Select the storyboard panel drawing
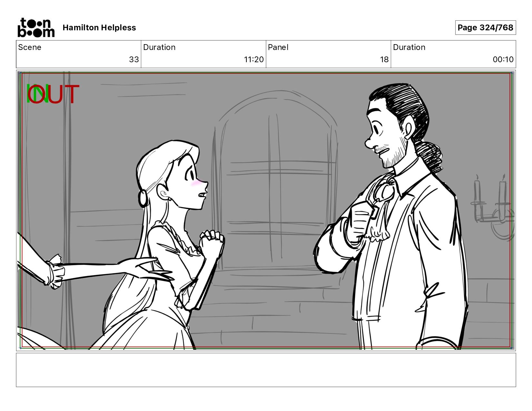The height and width of the screenshot is (411, 532). (x=266, y=210)
